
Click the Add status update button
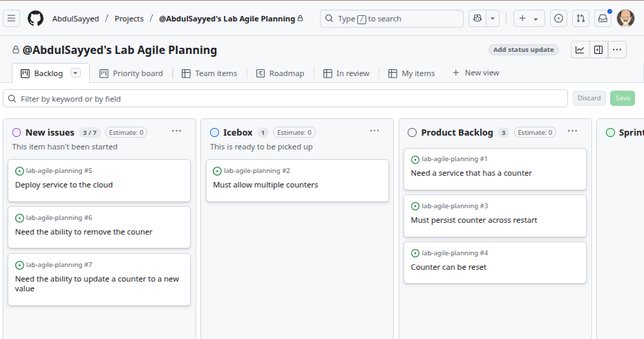(x=523, y=50)
